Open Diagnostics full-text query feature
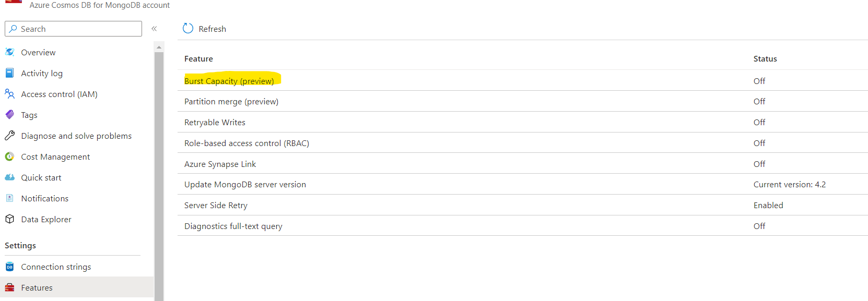Screen dimensions: 868x301 tap(233, 226)
